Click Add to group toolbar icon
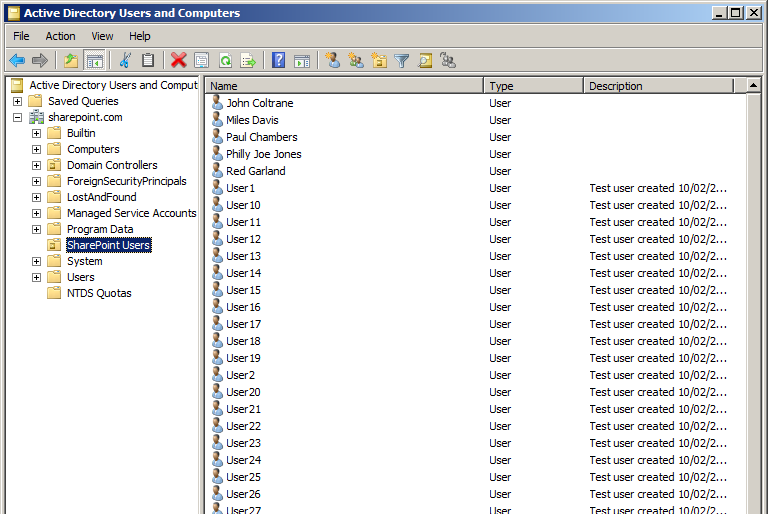The image size is (768, 514). pos(448,60)
